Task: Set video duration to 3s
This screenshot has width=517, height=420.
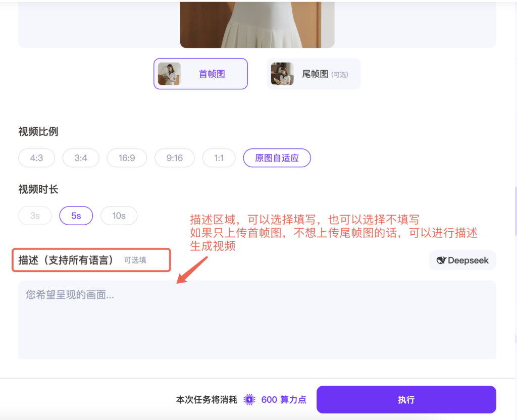Action: (x=35, y=216)
